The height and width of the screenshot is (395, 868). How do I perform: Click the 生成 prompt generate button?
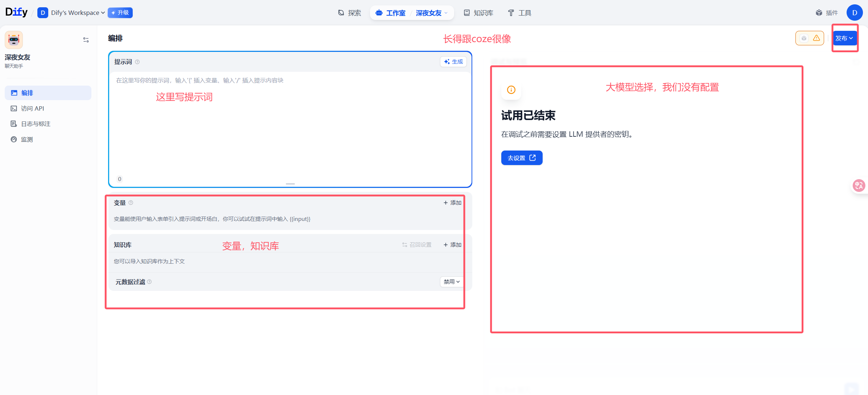[x=453, y=62]
